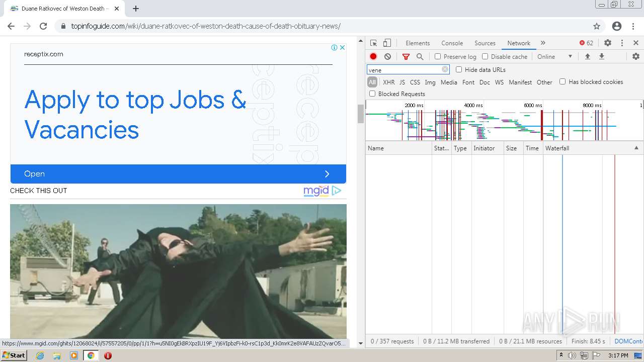Screen dimensions: 644x362
Task: Filter requests by Img
Action: pos(430,82)
